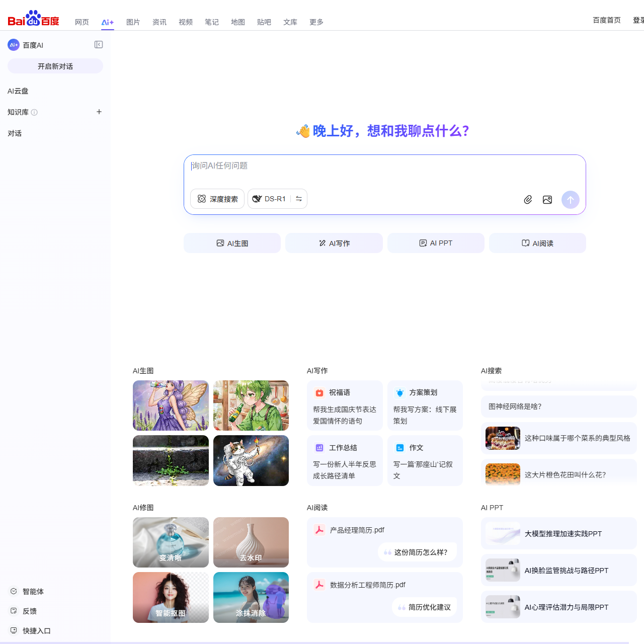Image resolution: width=644 pixels, height=644 pixels.
Task: Click the plus icon to add a 知识库
Action: tap(99, 112)
